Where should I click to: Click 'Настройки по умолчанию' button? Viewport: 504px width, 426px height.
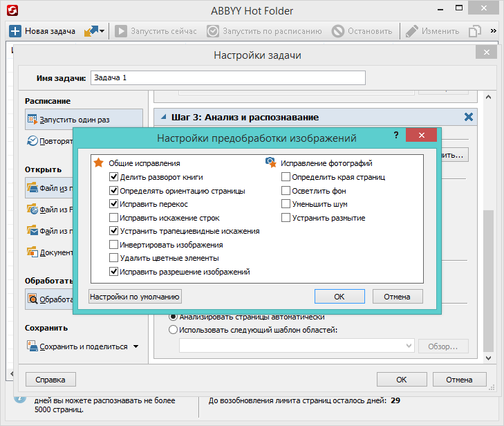(x=135, y=297)
